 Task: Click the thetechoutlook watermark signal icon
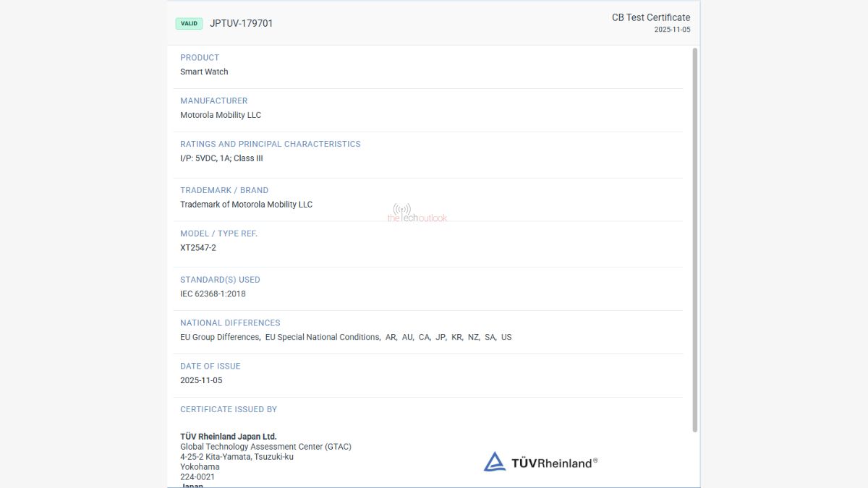pyautogui.click(x=401, y=208)
